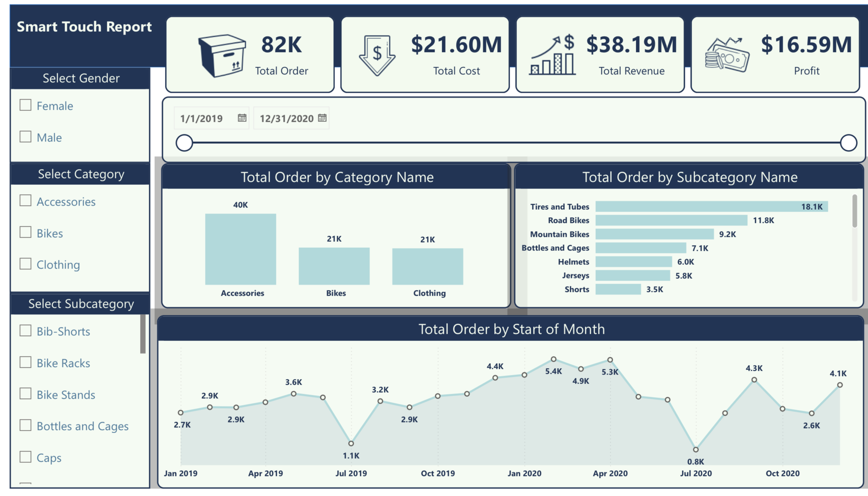Click the 0.8K data point at Jul 2020
868x496 pixels.
[696, 450]
